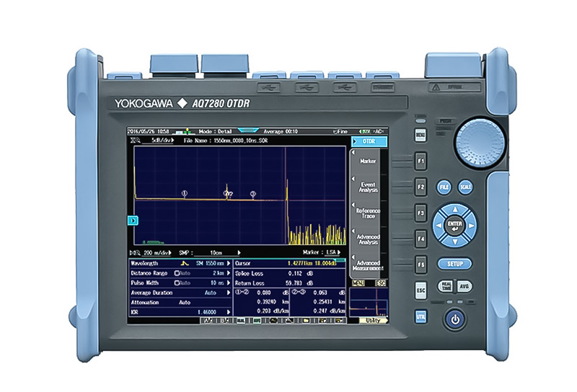
Task: Tap the on-screen MENU label
Action: point(358,282)
